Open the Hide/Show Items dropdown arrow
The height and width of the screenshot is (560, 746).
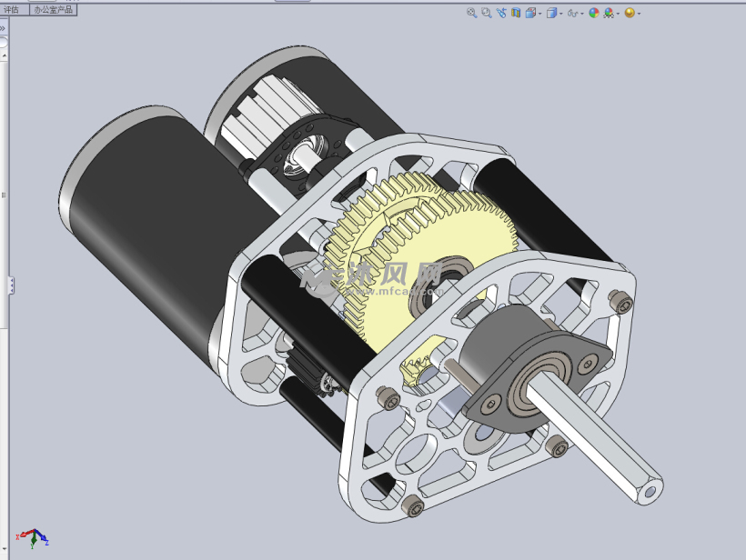[582, 13]
